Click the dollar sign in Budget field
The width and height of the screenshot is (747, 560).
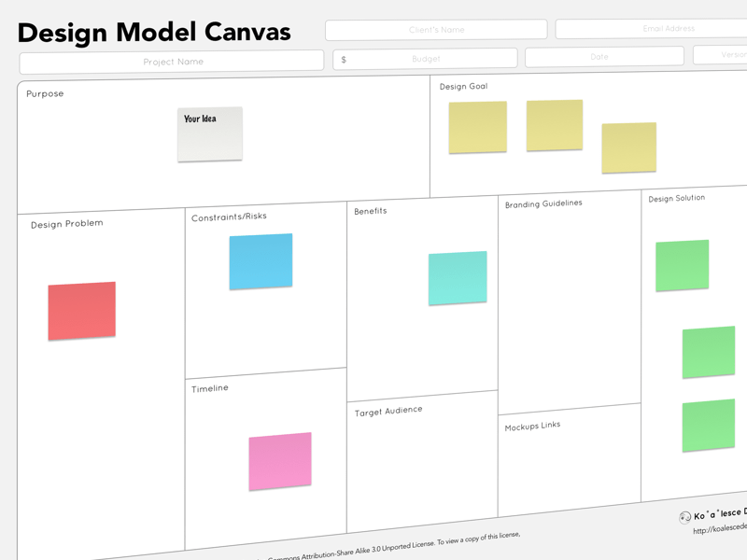click(x=344, y=60)
